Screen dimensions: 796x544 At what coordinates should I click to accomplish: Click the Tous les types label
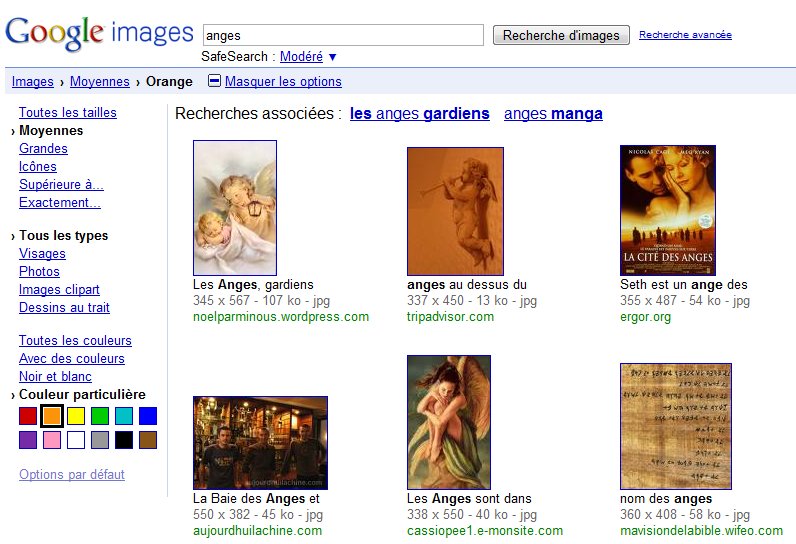coord(63,235)
